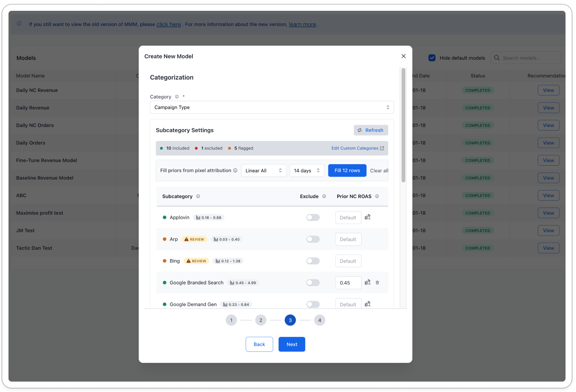Open the click here old version link
This screenshot has height=392, width=576.
coord(168,24)
